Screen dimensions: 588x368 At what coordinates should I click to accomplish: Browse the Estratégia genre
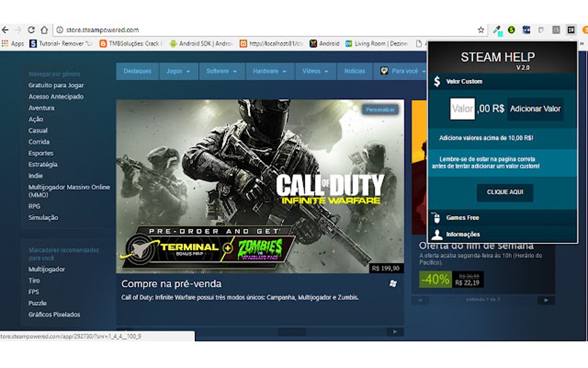[43, 164]
